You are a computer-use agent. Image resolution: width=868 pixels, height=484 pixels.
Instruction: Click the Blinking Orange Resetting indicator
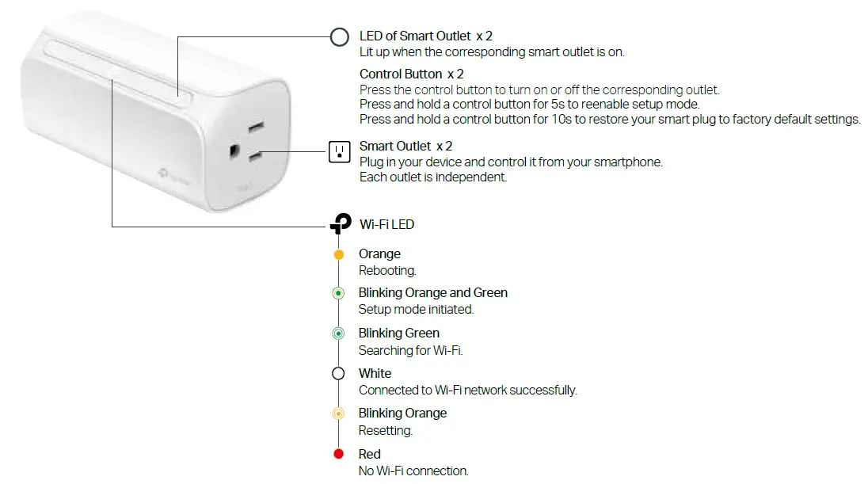[339, 413]
